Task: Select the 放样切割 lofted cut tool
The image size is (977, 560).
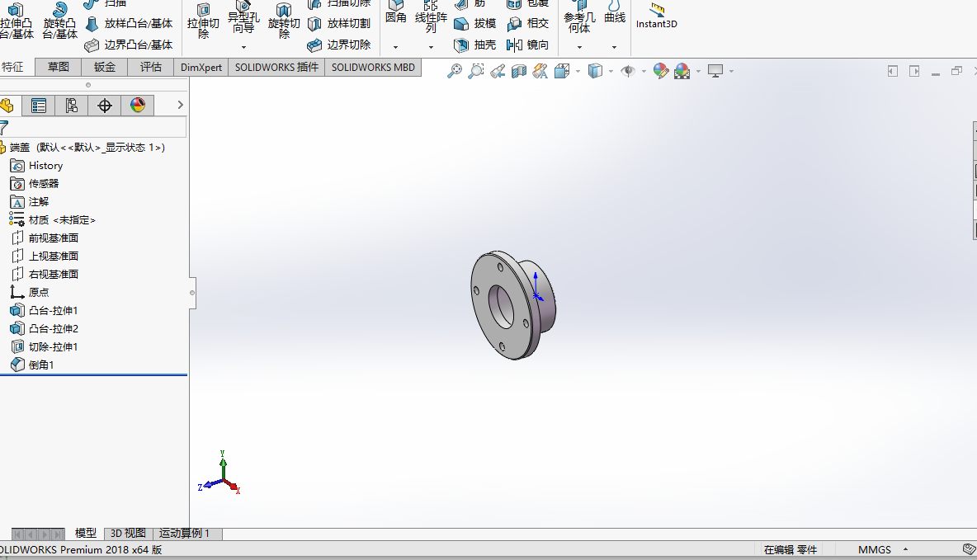Action: tap(340, 24)
